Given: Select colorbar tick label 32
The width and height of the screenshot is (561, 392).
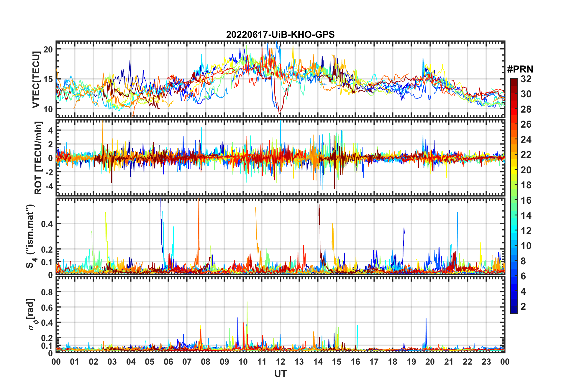Looking at the screenshot, I should (x=526, y=79).
